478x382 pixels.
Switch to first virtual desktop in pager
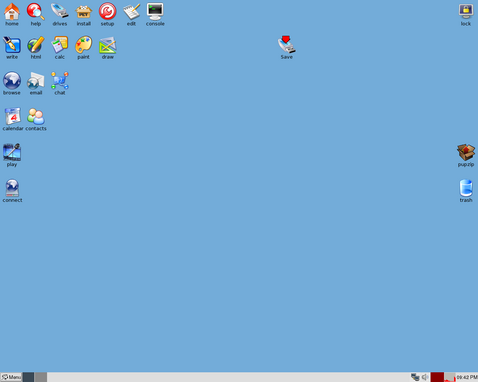click(28, 377)
